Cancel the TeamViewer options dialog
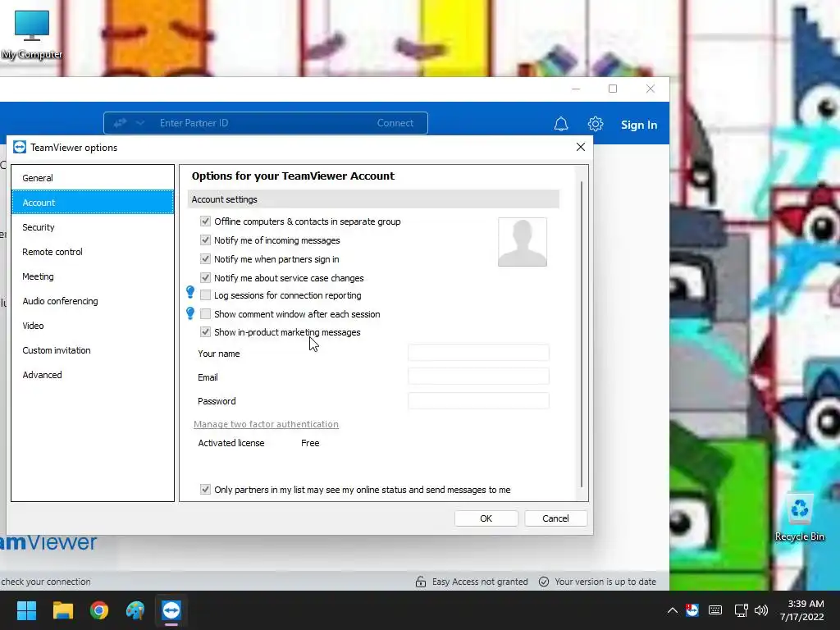This screenshot has width=840, height=630. pos(555,518)
